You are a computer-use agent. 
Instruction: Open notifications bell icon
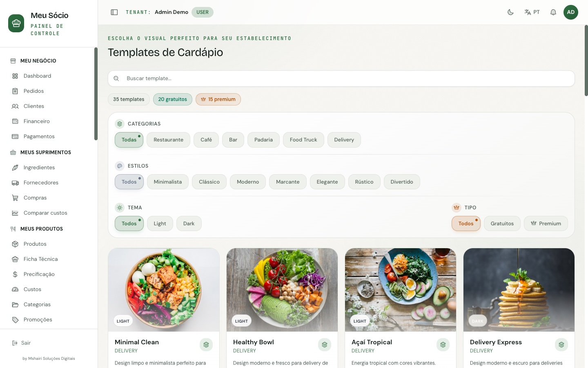(x=553, y=12)
